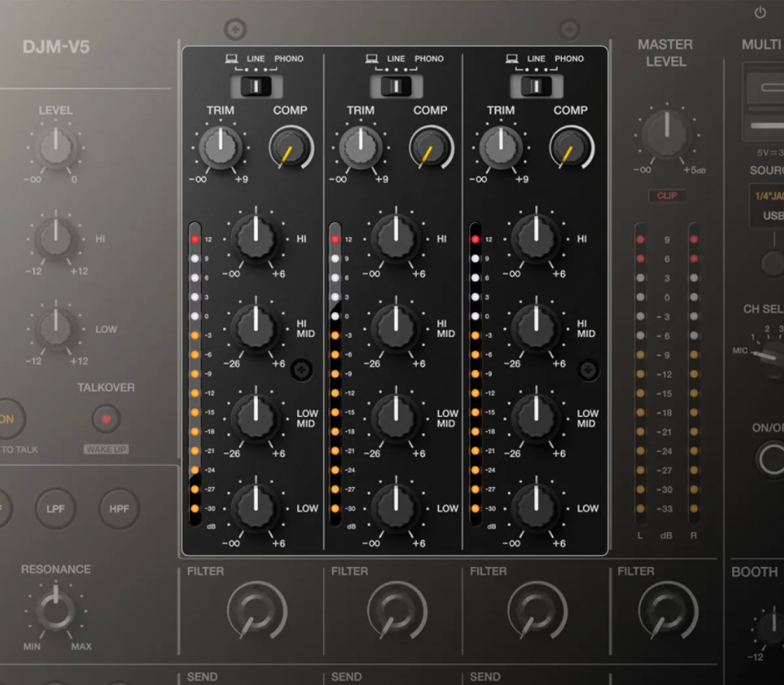Click the CH SELECT rotary selector
Viewport: 784px width, 685px height.
(x=772, y=356)
